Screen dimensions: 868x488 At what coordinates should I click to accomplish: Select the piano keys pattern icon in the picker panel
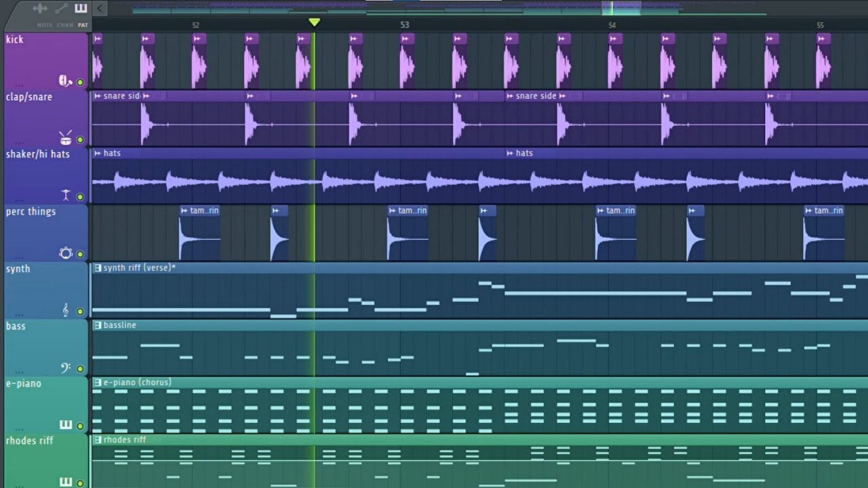(81, 8)
